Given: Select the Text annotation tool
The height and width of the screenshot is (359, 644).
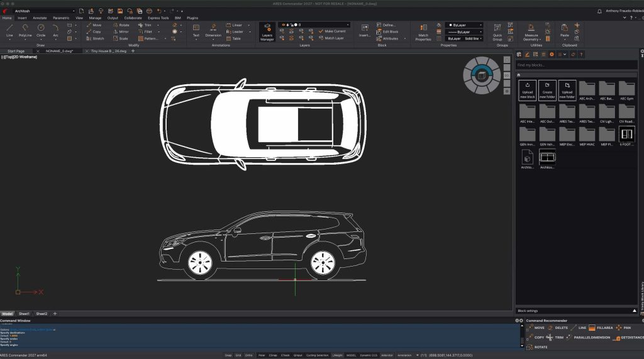Looking at the screenshot, I should pos(196,30).
